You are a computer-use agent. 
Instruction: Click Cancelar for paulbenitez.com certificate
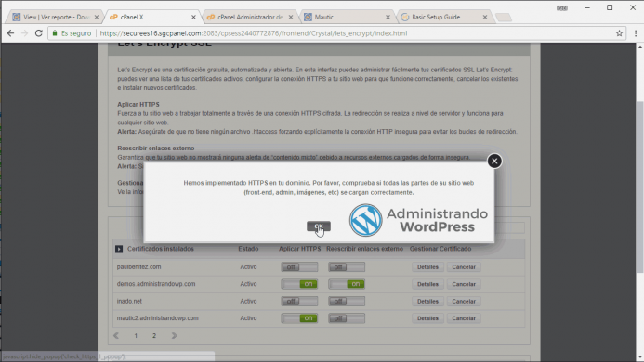coord(464,266)
